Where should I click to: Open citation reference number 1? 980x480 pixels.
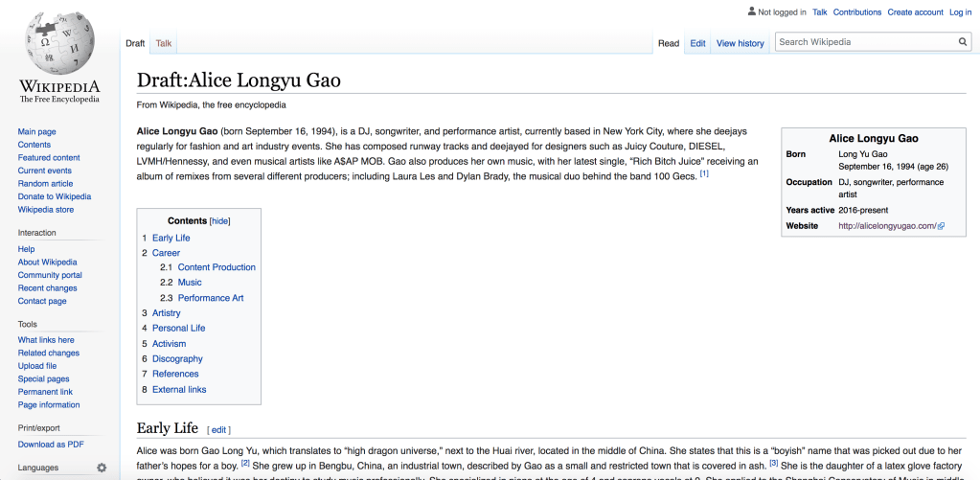(x=704, y=173)
